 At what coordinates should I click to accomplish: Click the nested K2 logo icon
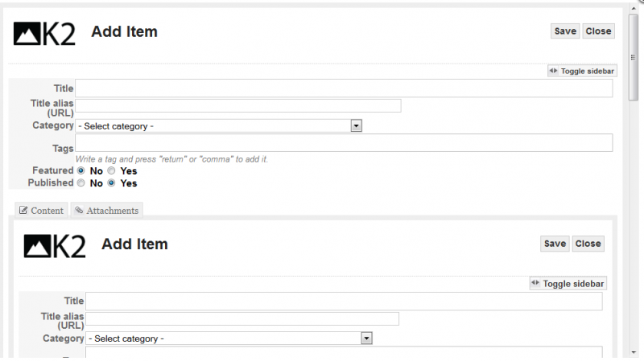click(x=55, y=246)
